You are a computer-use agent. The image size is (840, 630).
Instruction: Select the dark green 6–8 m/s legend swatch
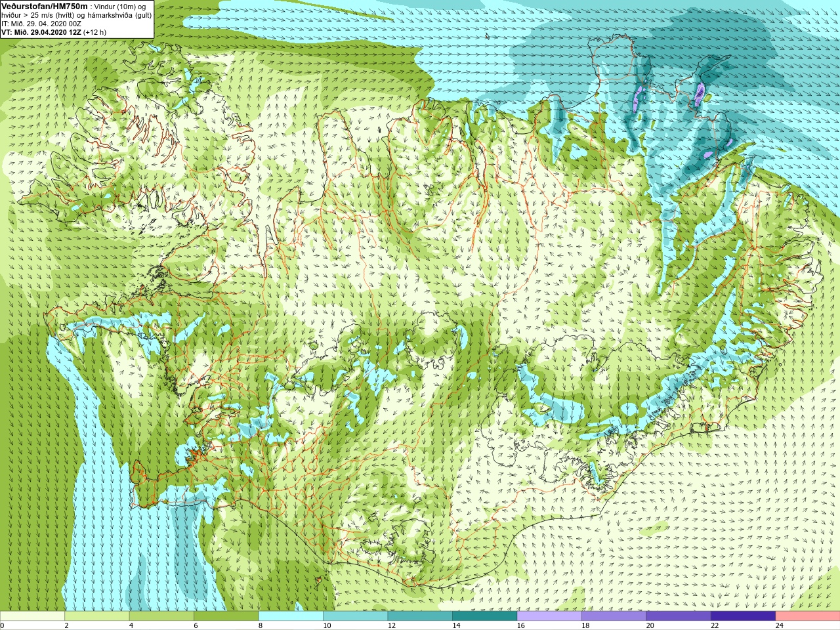click(226, 616)
